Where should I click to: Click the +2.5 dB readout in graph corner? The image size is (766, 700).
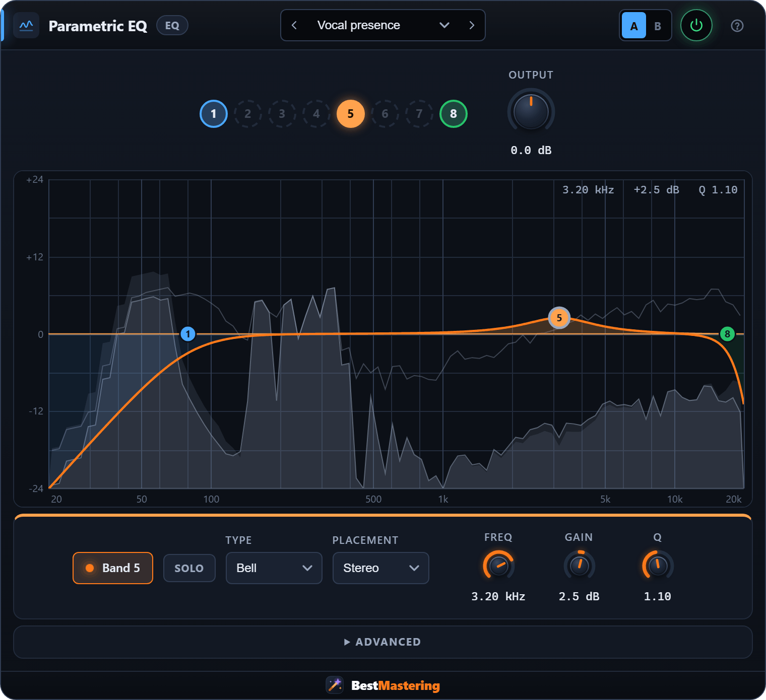[x=657, y=190]
